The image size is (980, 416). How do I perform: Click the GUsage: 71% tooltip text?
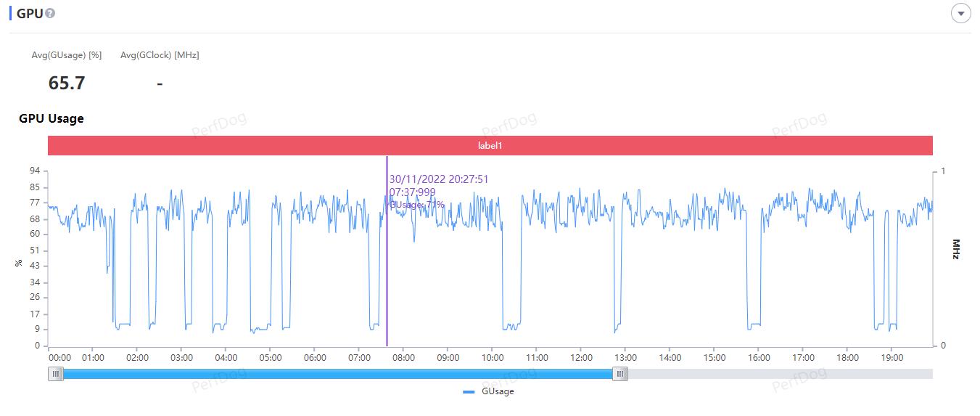click(x=418, y=205)
